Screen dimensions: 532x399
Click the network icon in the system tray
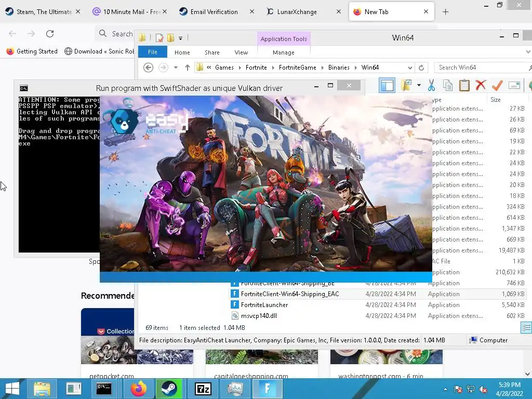point(471,389)
